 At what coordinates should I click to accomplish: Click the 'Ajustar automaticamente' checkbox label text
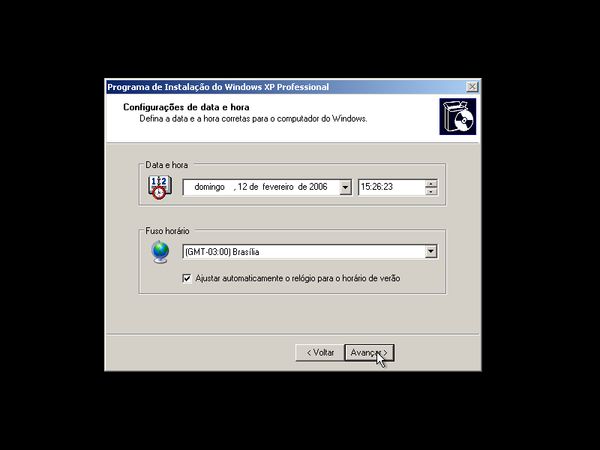coord(297,278)
